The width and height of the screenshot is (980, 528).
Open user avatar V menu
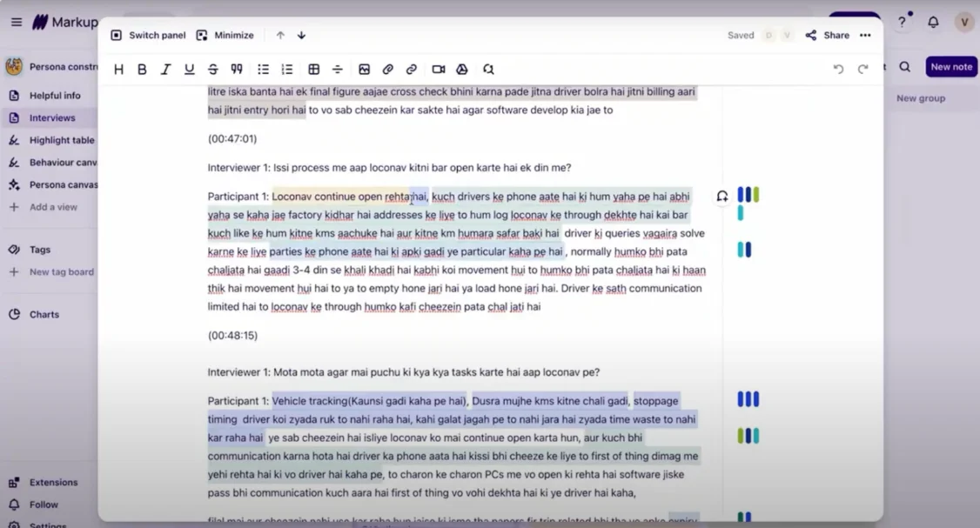[x=964, y=23]
